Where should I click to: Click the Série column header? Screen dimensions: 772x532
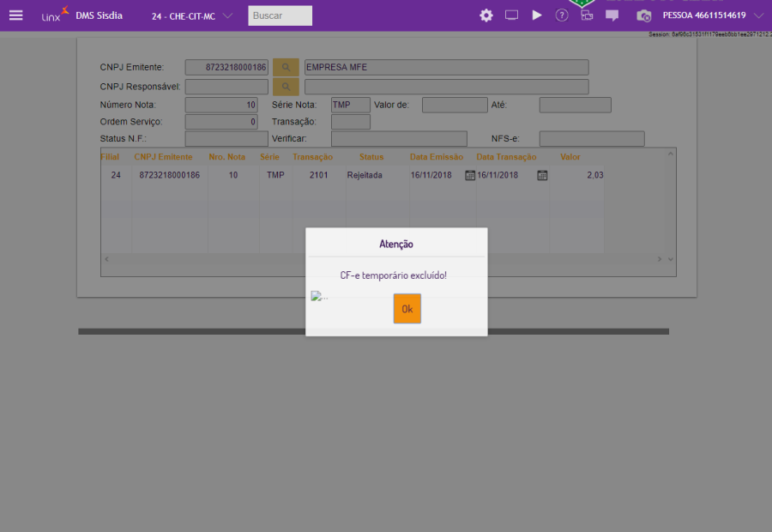pos(270,157)
